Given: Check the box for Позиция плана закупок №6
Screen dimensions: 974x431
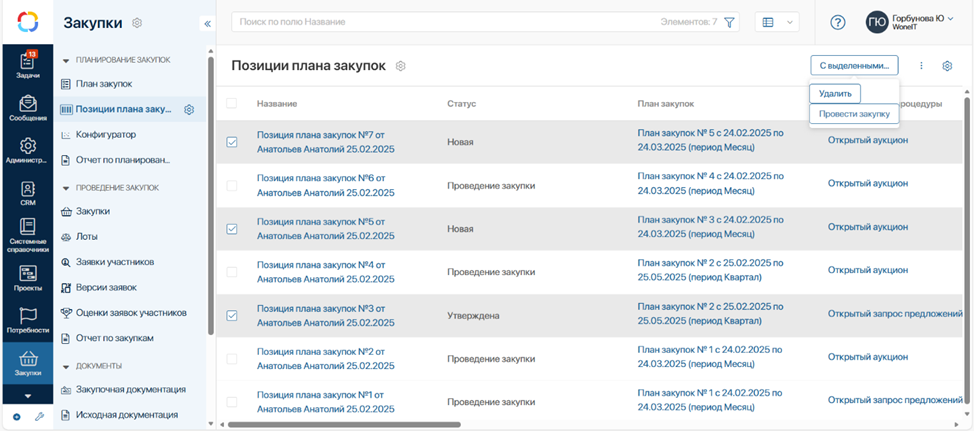Looking at the screenshot, I should tap(232, 186).
